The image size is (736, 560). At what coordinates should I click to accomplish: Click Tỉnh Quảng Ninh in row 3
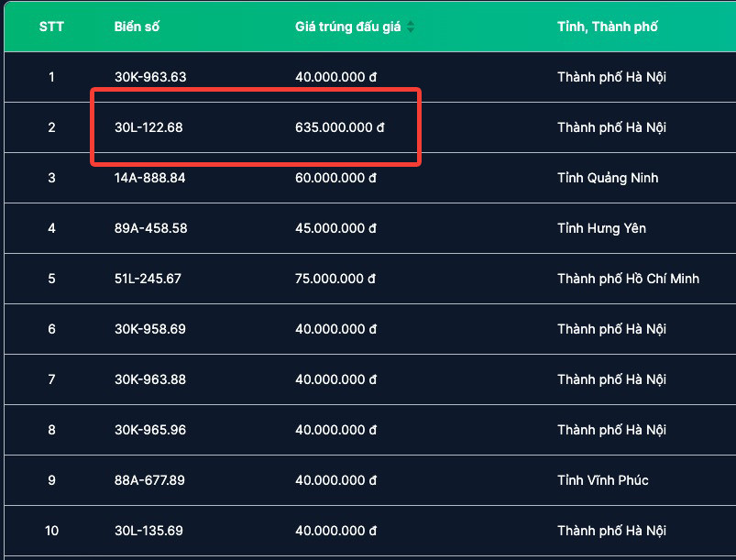click(608, 178)
